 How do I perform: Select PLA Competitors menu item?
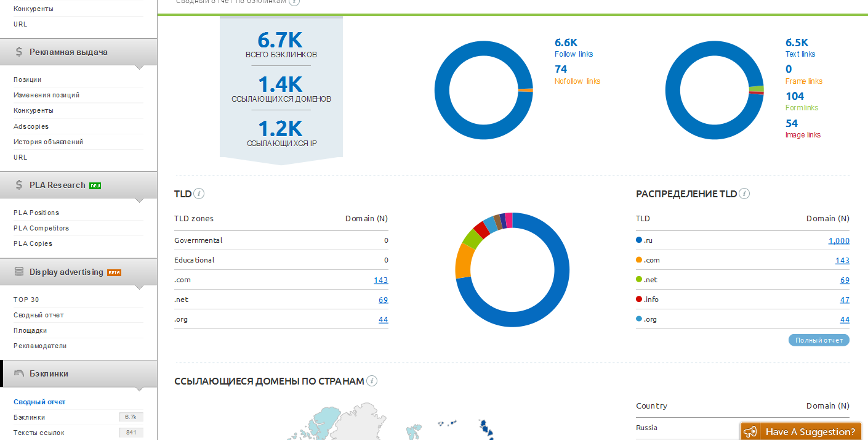pyautogui.click(x=41, y=228)
